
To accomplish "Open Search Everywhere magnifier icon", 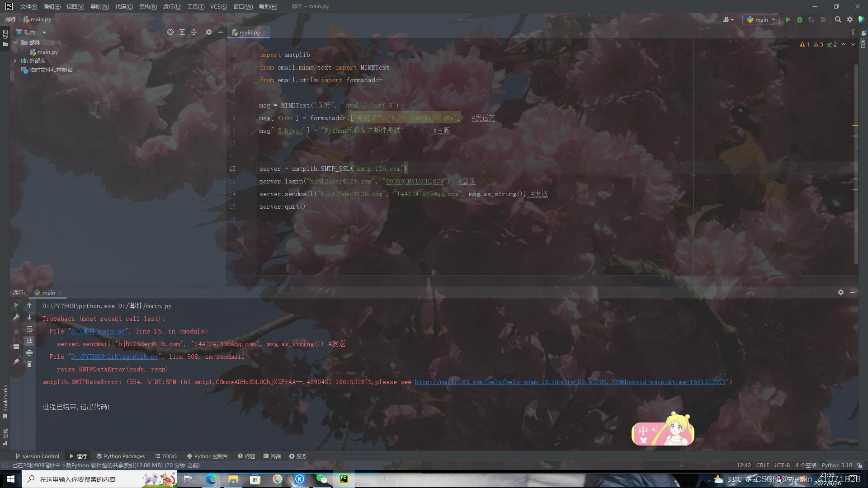I will [x=838, y=19].
